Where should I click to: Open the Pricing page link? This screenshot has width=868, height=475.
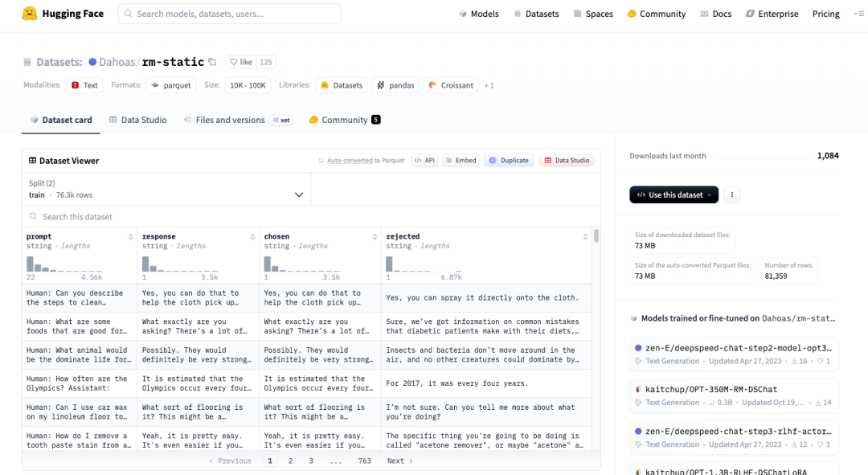tap(826, 14)
